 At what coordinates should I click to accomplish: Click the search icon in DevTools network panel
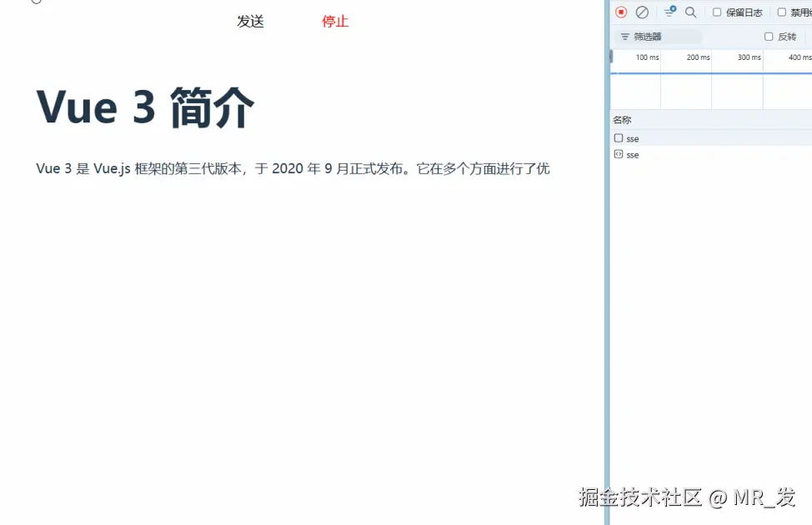(x=690, y=12)
